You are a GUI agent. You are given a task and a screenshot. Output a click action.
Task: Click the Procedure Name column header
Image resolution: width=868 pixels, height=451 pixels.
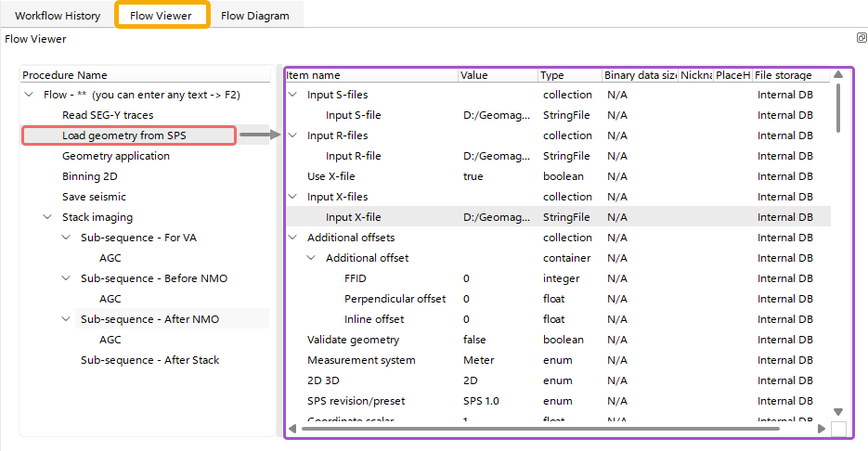(x=146, y=75)
